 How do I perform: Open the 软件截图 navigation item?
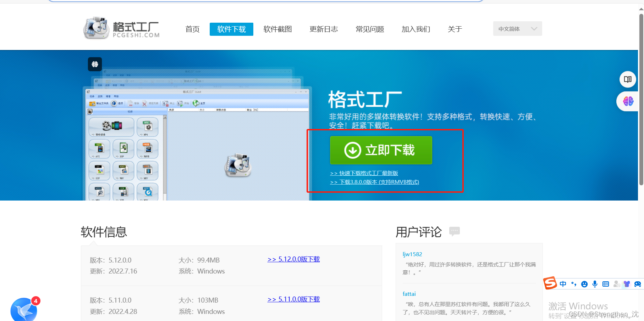[278, 29]
